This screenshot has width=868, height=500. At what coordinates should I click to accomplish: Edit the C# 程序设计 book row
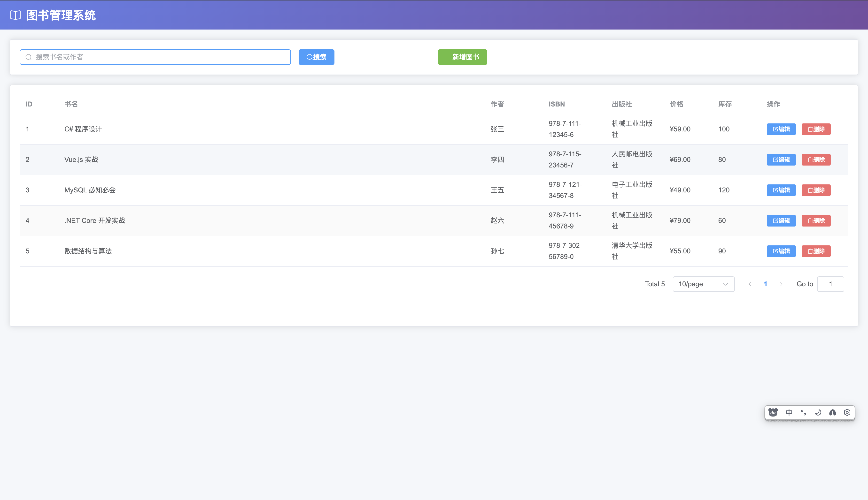(x=781, y=129)
